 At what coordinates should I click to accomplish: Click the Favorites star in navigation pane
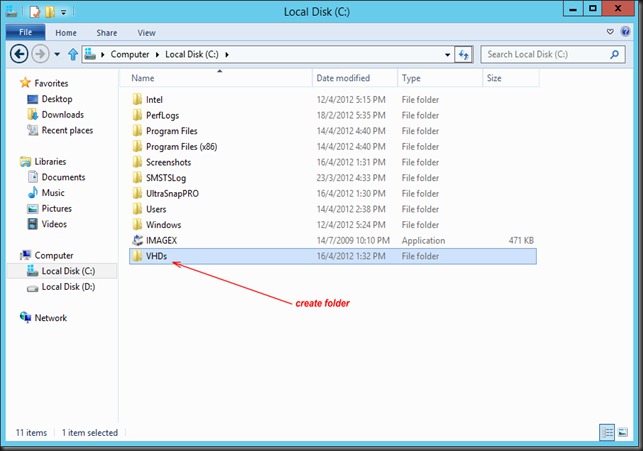[x=25, y=83]
